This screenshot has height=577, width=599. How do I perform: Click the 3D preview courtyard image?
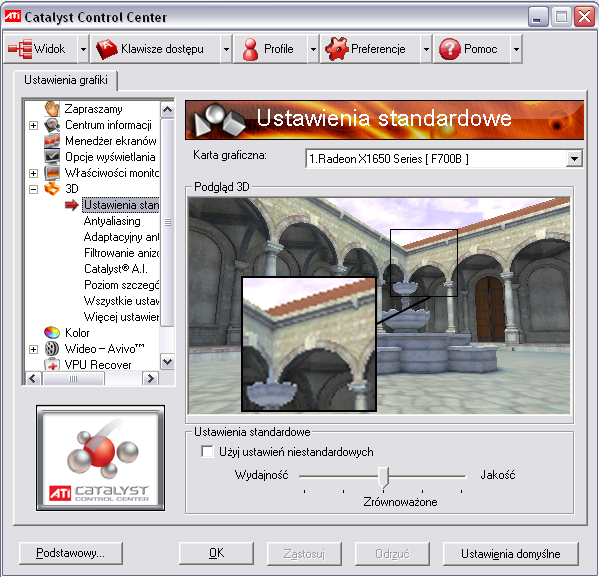tap(379, 306)
